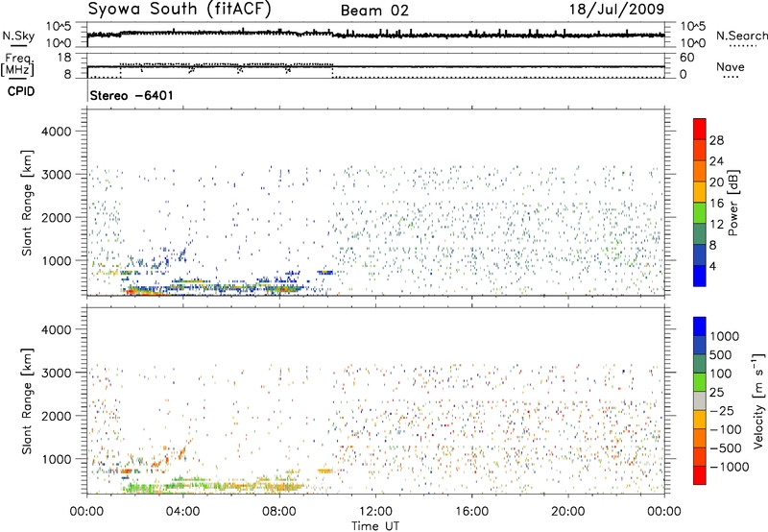
Task: Click the date '18/Jul/2009'
Action: [616, 9]
